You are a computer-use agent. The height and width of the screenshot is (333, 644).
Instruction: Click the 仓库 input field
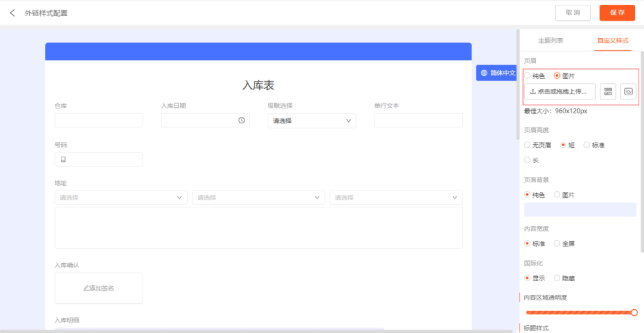pyautogui.click(x=98, y=120)
